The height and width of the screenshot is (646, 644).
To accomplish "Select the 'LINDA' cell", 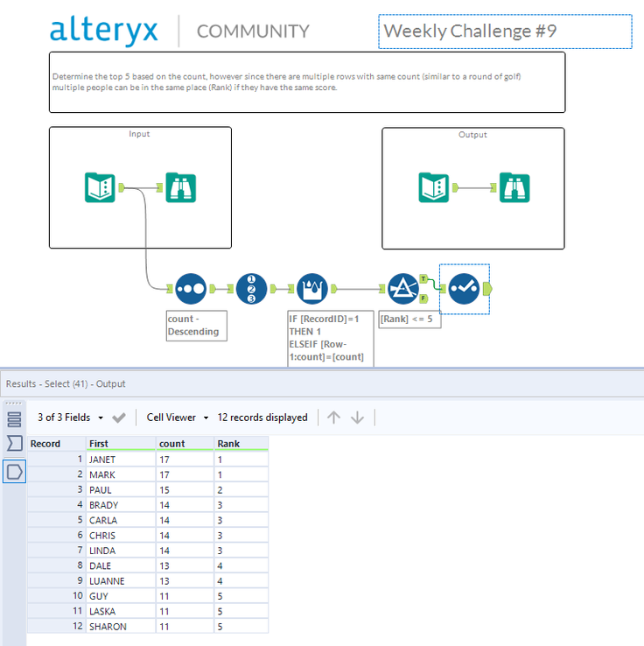I will point(121,551).
